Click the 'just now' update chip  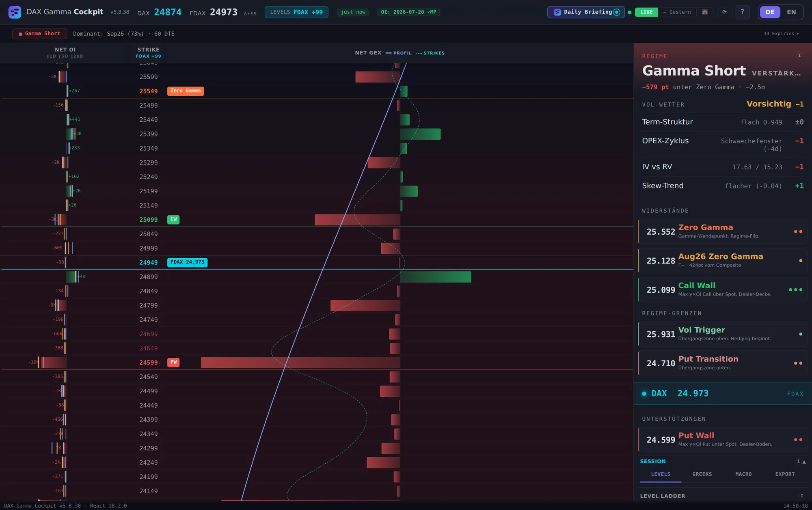(353, 12)
